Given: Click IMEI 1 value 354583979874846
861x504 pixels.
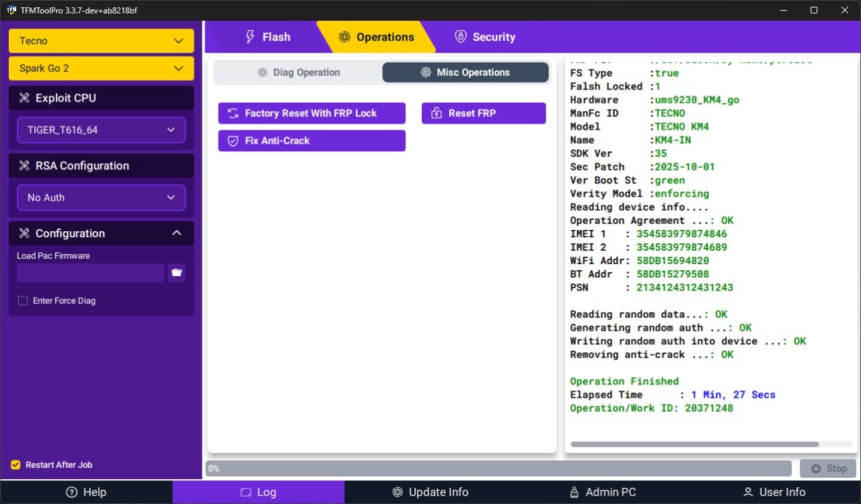Looking at the screenshot, I should coord(681,234).
